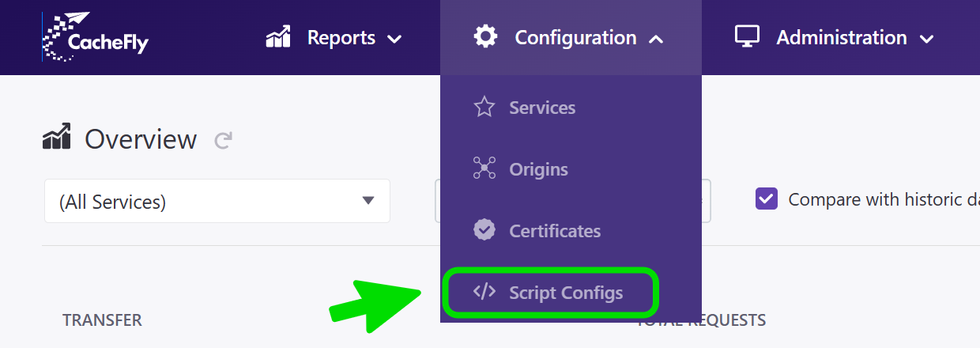Expand the Reports menu chevron
Image resolution: width=980 pixels, height=348 pixels.
(394, 39)
